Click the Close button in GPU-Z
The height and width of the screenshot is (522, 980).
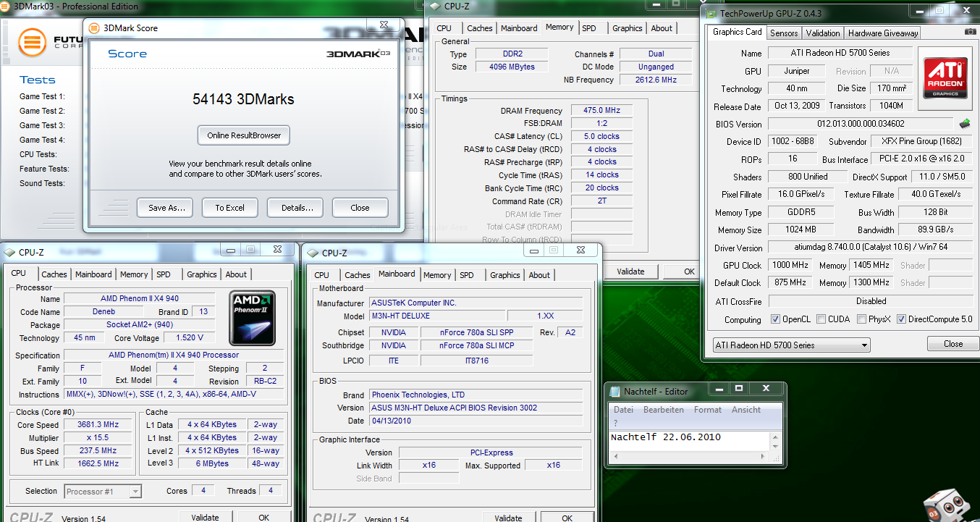(x=953, y=344)
